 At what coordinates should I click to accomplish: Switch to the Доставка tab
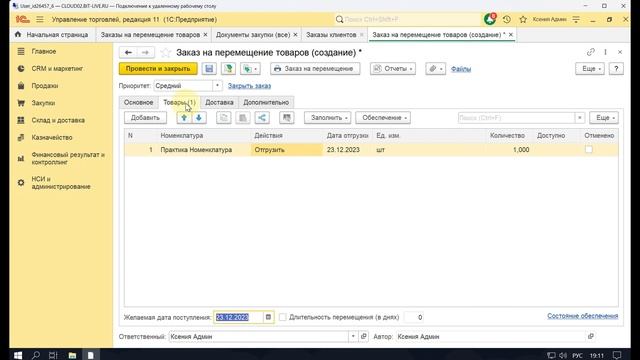(x=219, y=102)
